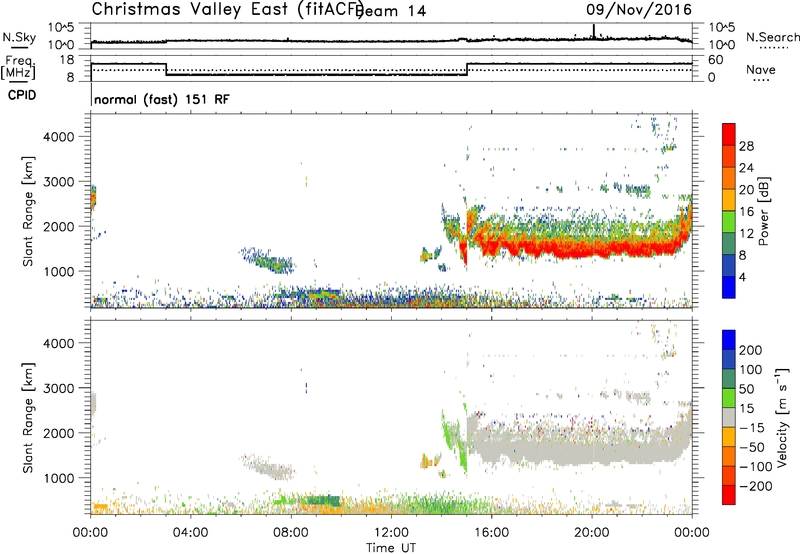Click the red bottom of the Velocity color bar
The width and height of the screenshot is (800, 554).
[x=729, y=495]
